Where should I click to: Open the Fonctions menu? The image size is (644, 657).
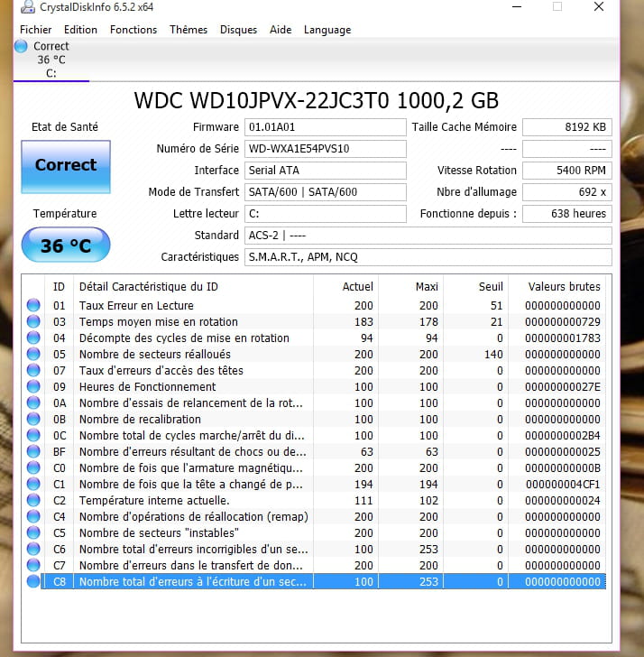[133, 30]
